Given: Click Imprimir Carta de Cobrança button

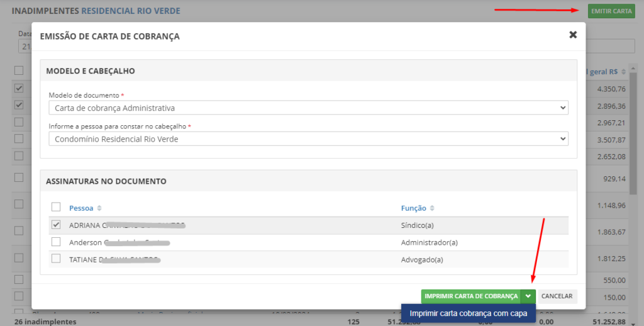Looking at the screenshot, I should (x=470, y=296).
